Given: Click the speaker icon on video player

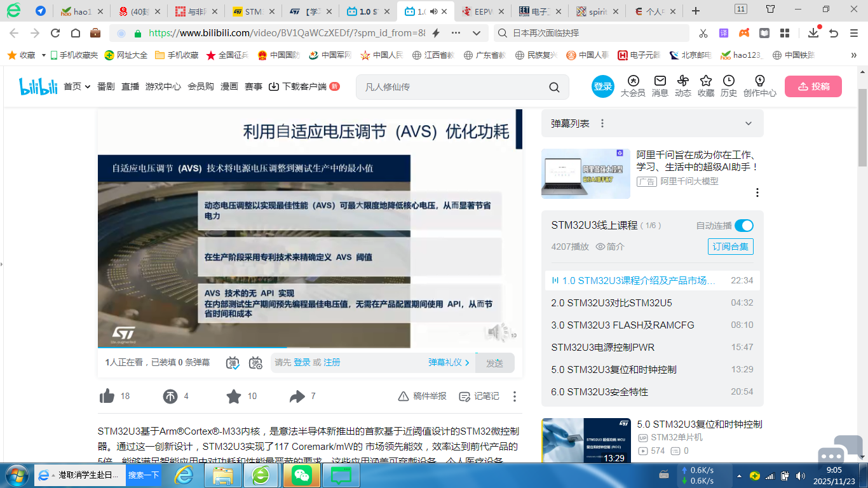Looking at the screenshot, I should point(498,332).
